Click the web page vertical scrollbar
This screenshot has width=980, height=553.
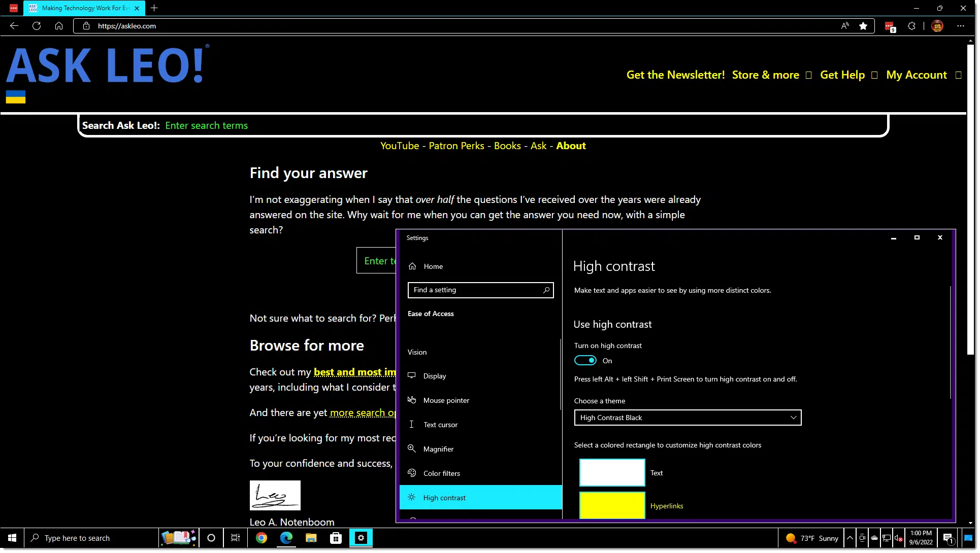[x=970, y=200]
